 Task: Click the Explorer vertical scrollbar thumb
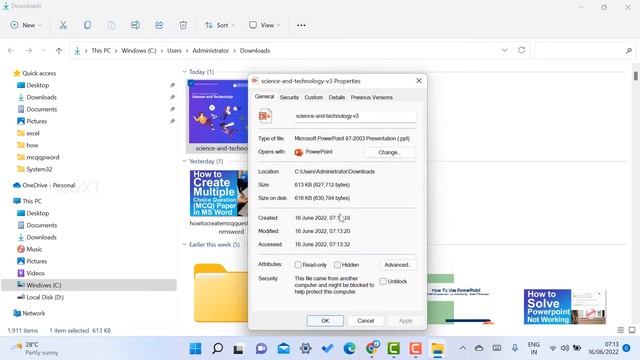point(636,76)
